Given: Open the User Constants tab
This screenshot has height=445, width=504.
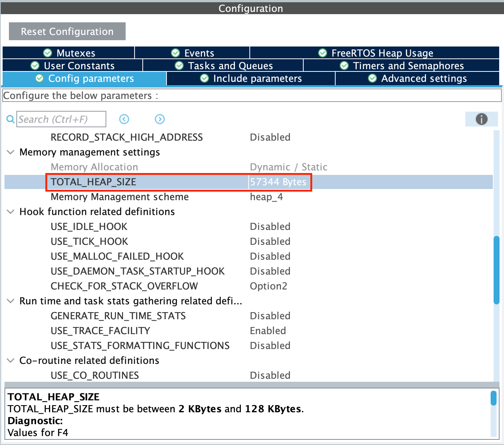Looking at the screenshot, I should 72,65.
